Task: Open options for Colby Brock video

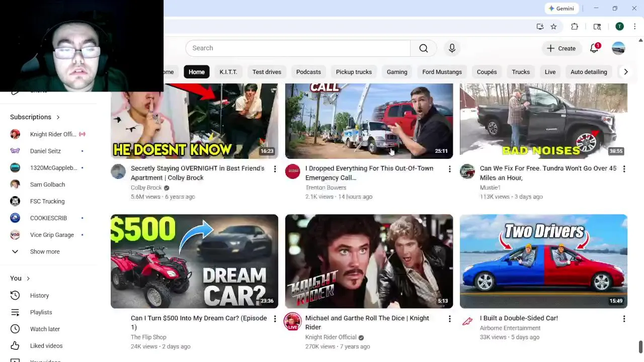Action: [x=275, y=169]
